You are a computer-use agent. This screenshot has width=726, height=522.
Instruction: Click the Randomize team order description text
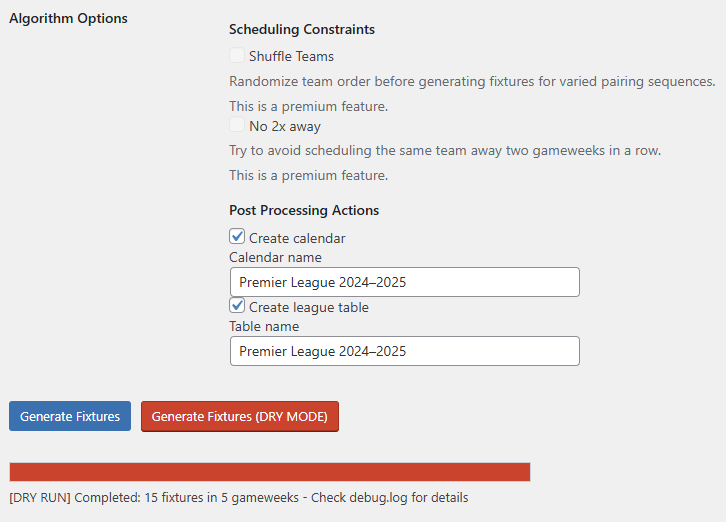click(472, 81)
